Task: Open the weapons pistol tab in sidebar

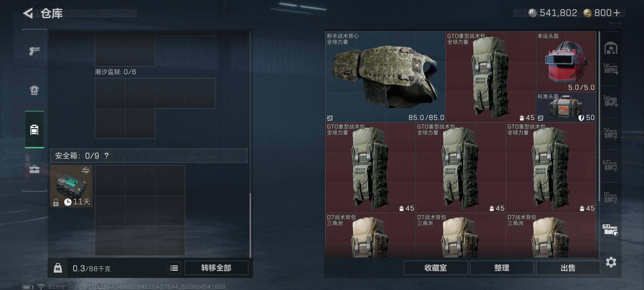Action: (x=34, y=51)
